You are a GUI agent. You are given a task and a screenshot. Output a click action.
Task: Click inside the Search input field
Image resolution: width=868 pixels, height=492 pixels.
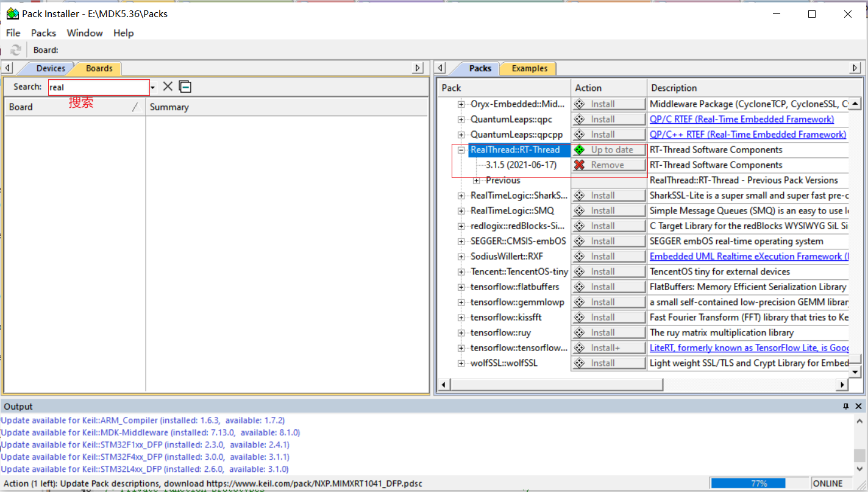(98, 86)
